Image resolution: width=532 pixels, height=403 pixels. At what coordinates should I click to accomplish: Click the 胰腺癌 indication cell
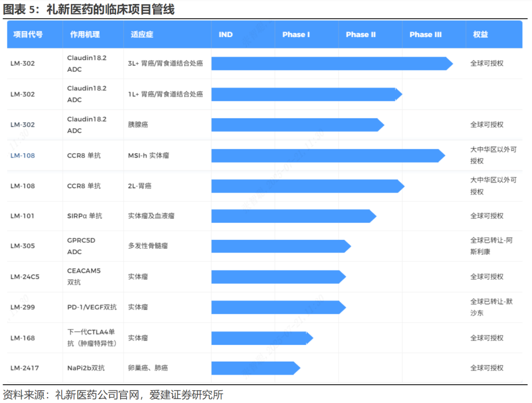coord(138,125)
